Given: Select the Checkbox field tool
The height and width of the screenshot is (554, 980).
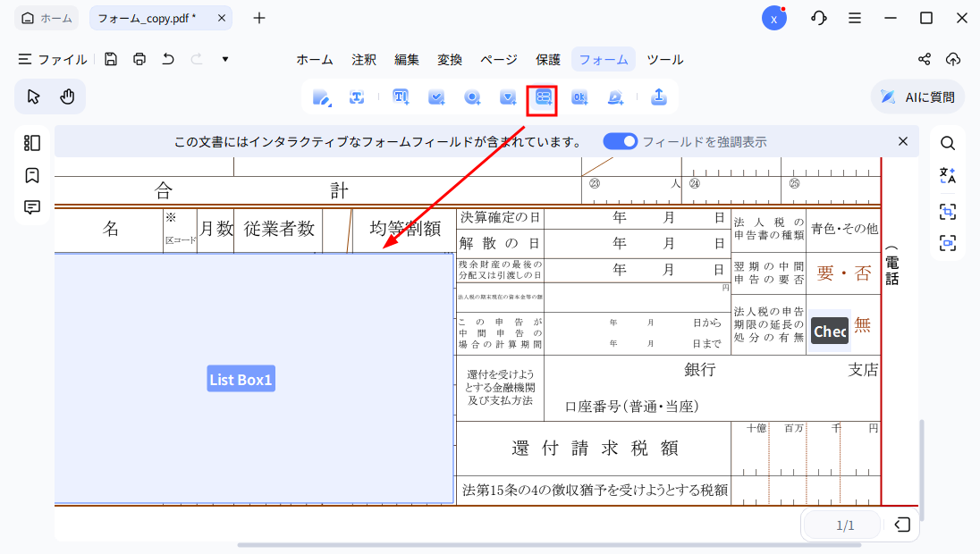Looking at the screenshot, I should pyautogui.click(x=436, y=97).
